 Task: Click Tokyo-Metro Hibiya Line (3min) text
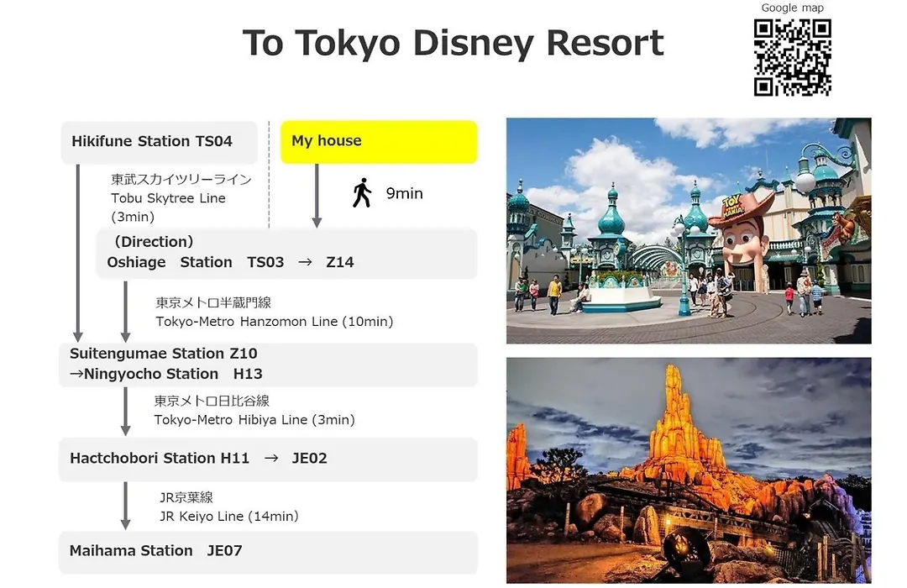coord(254,420)
